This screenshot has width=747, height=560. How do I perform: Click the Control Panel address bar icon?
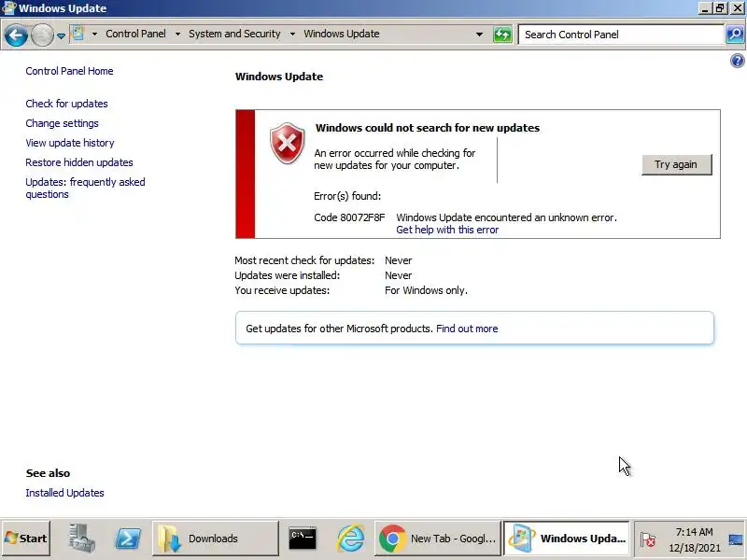(78, 34)
